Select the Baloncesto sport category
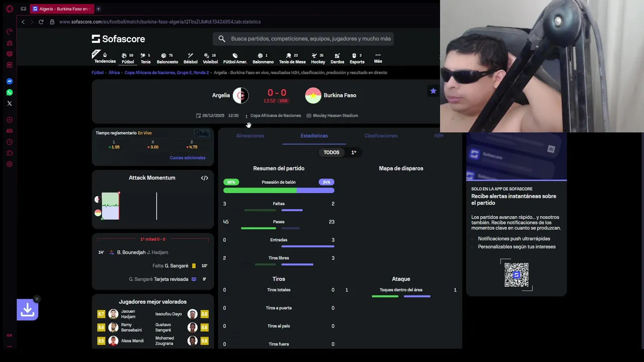644x362 pixels. [168, 58]
